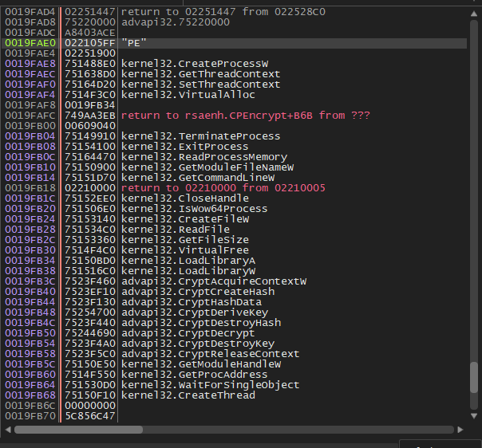Click kernel32.GetModuleFileNameW entry

207,167
